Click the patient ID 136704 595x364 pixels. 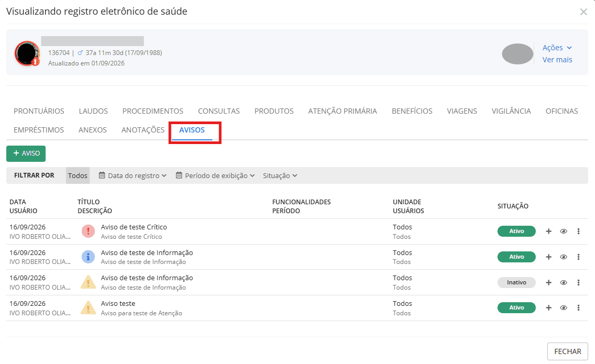[59, 53]
